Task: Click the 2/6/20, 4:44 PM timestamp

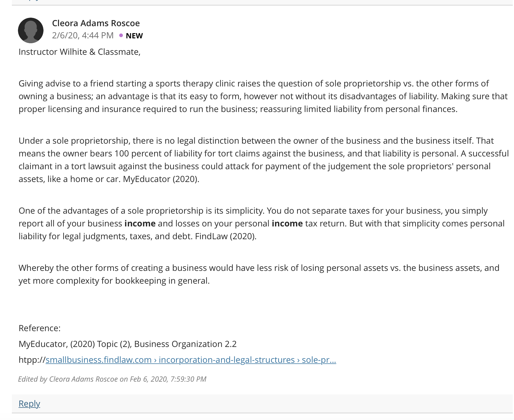Action: click(83, 36)
